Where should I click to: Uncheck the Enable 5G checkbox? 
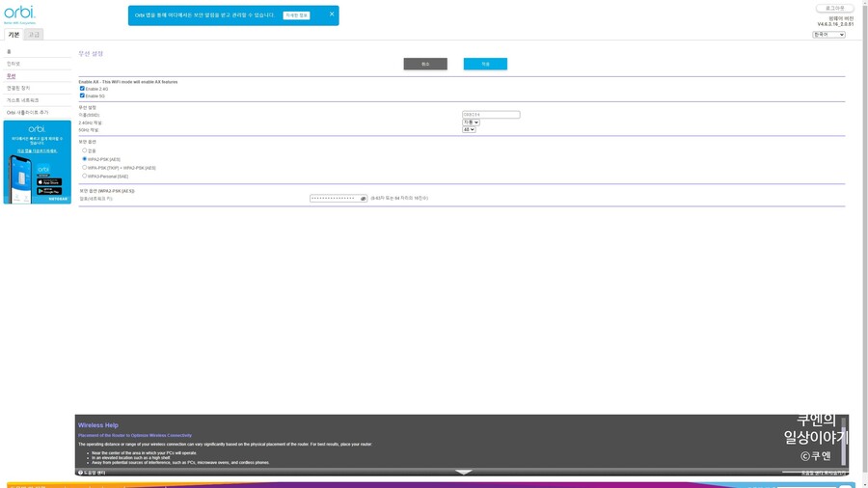click(x=82, y=95)
